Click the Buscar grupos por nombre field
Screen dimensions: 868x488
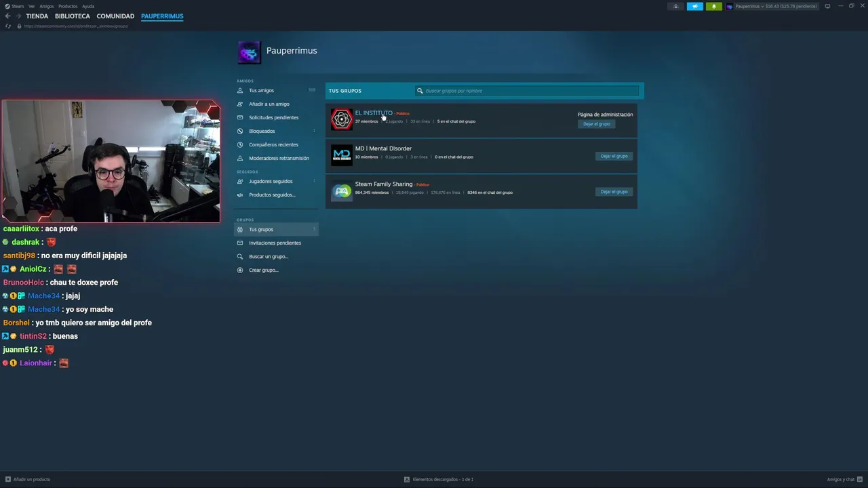(x=527, y=91)
